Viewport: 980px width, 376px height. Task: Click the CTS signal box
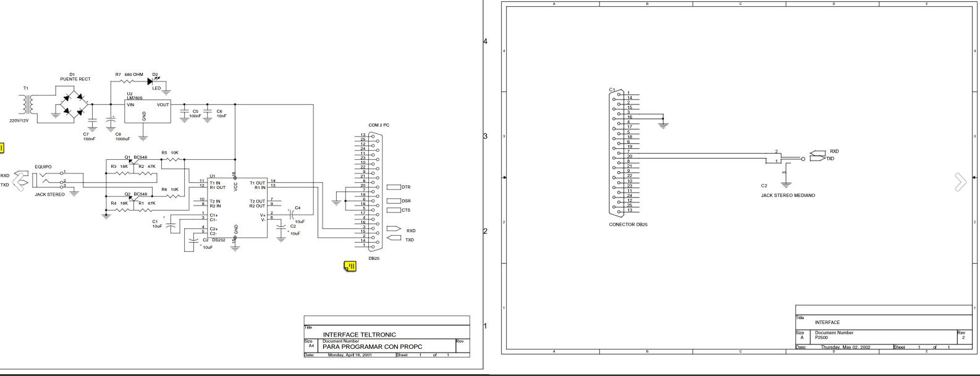(394, 210)
